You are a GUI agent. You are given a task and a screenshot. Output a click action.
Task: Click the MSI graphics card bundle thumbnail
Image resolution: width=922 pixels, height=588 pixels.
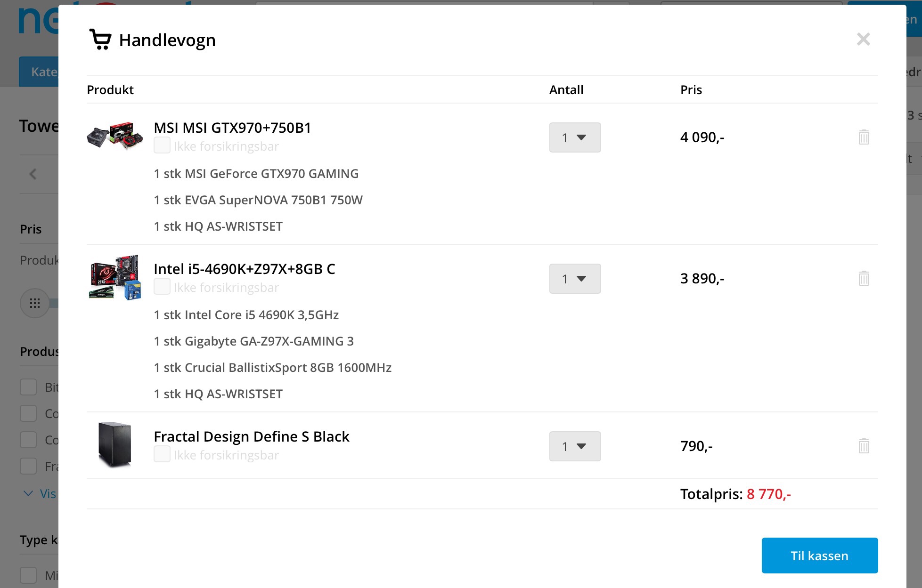point(115,136)
